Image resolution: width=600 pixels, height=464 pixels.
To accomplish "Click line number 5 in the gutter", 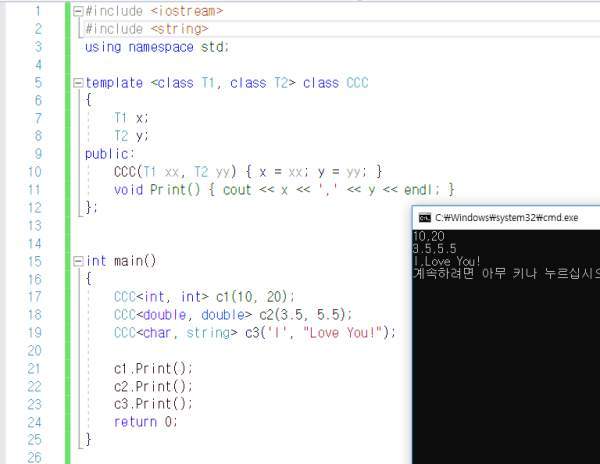I will pyautogui.click(x=38, y=83).
